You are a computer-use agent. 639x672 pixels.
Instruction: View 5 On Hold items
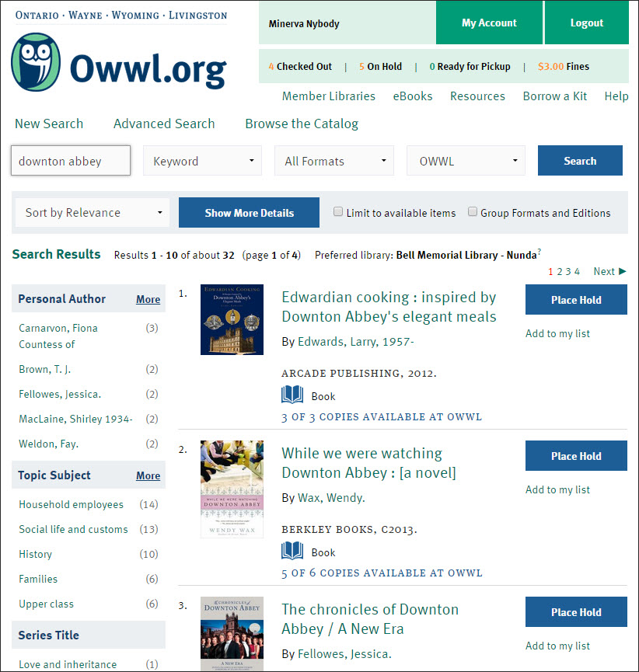[x=380, y=67]
